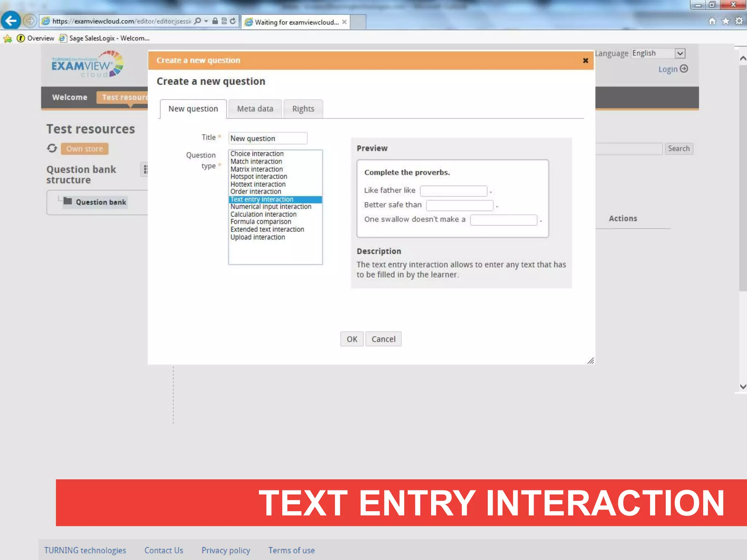Click the compatibility view icon in address bar
This screenshot has width=747, height=560.
[x=224, y=21]
